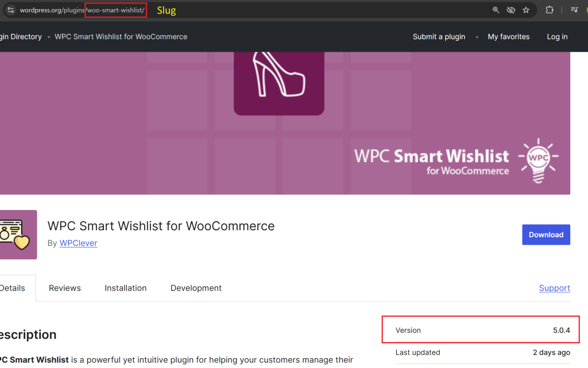
Task: Click the WPC Smart Wishlist plugin icon
Action: click(18, 234)
